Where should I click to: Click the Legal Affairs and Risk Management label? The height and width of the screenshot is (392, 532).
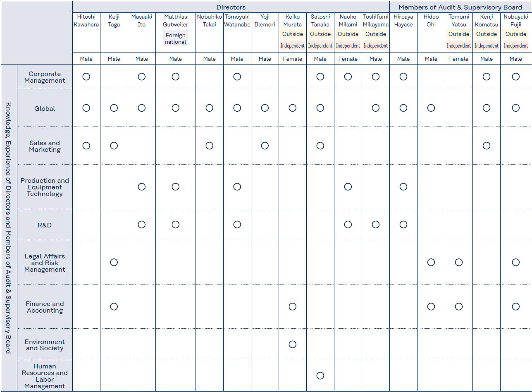(45, 263)
